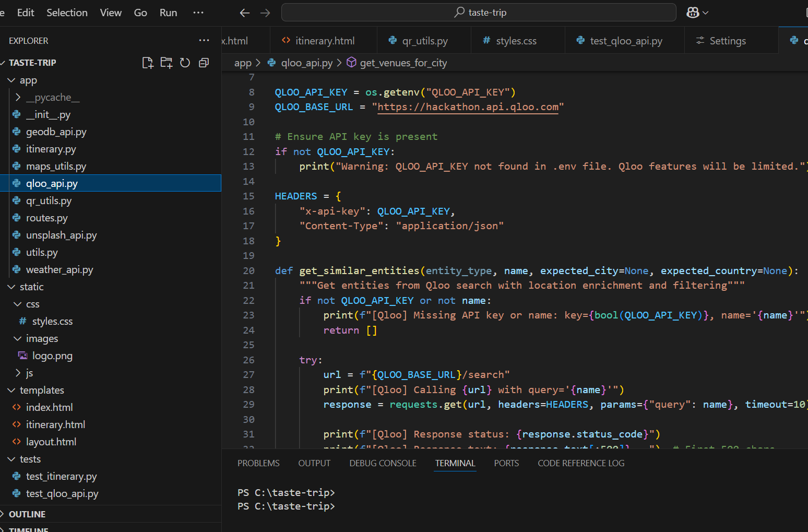This screenshot has width=808, height=532.
Task: Click the taste-trip search box
Action: pos(479,13)
